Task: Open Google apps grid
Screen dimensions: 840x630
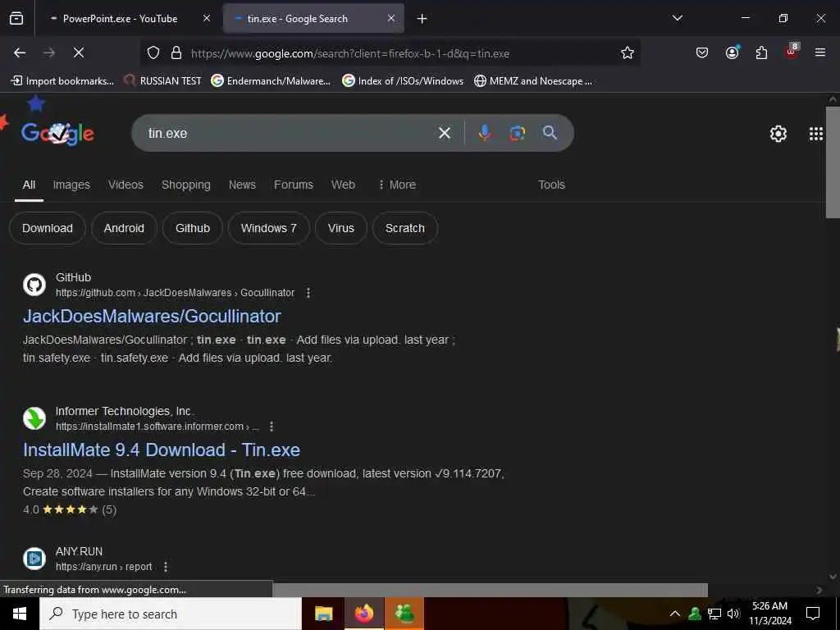Action: [816, 134]
